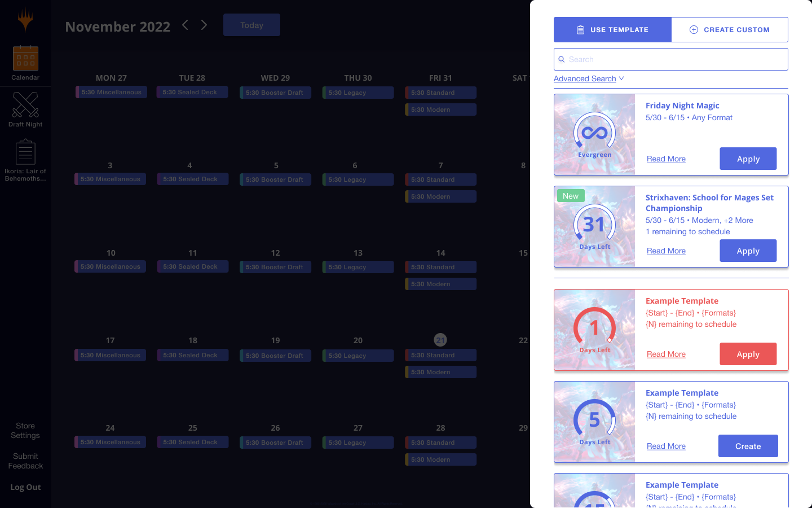The width and height of the screenshot is (812, 508).
Task: Click the 31 Days Left badge
Action: (594, 227)
